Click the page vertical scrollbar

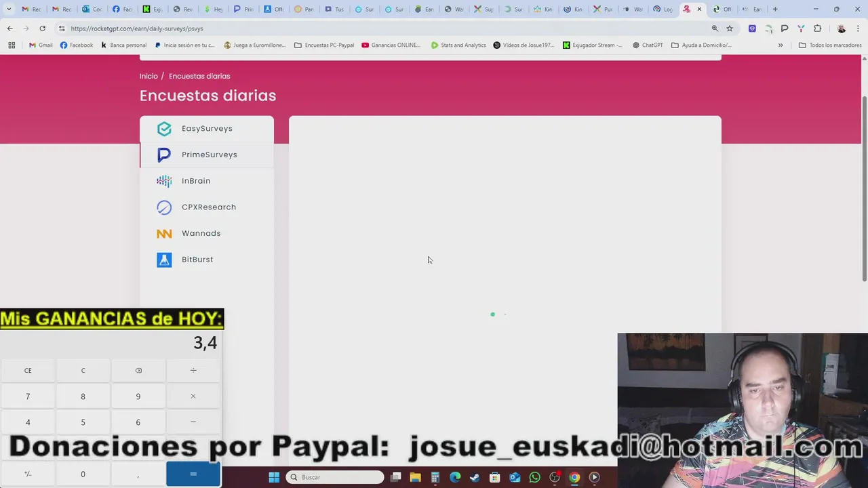[x=864, y=190]
